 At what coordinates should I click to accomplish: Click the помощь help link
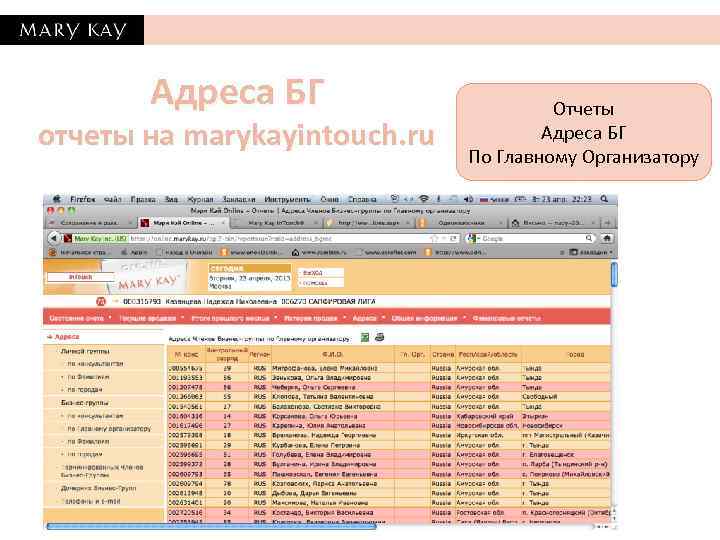click(315, 283)
